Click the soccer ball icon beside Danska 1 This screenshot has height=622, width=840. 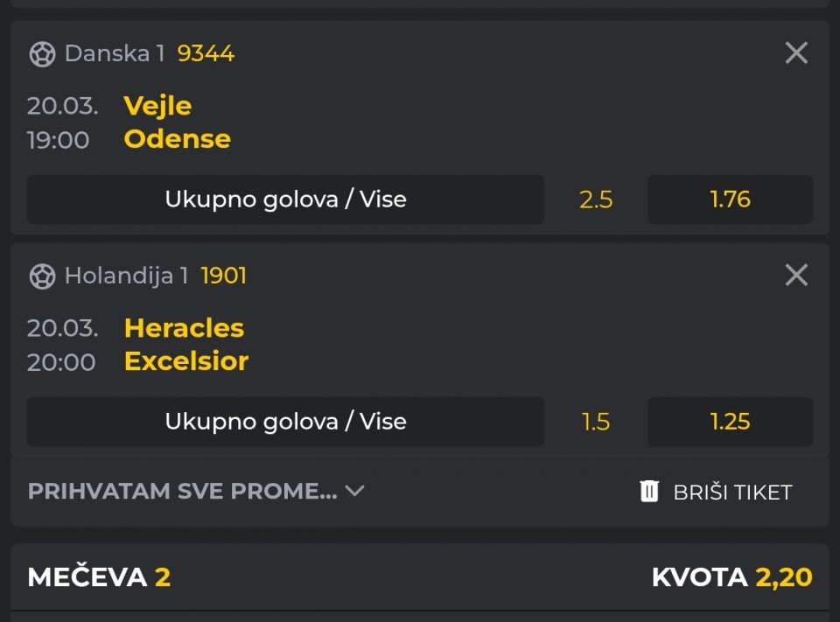[x=42, y=54]
